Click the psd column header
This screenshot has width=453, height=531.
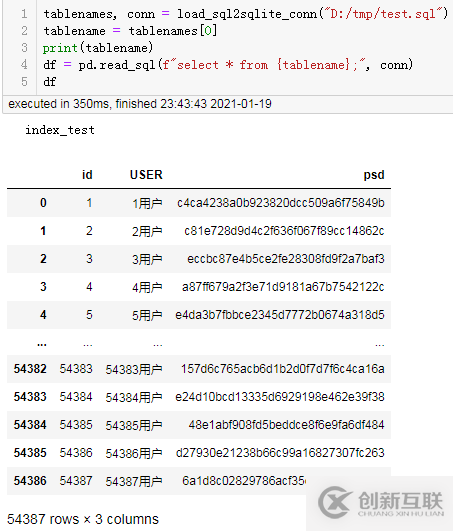click(x=374, y=175)
